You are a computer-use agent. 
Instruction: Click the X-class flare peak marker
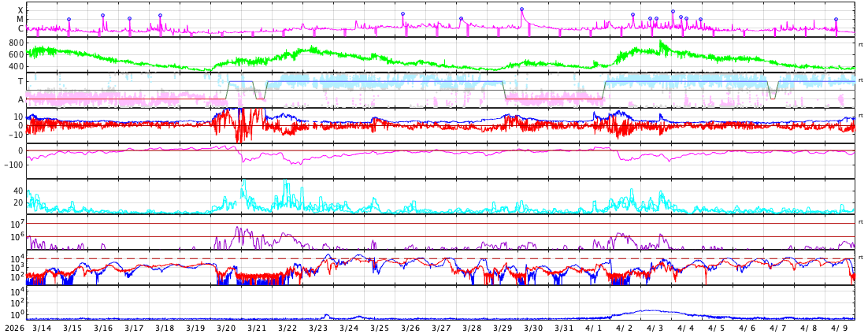coord(521,9)
